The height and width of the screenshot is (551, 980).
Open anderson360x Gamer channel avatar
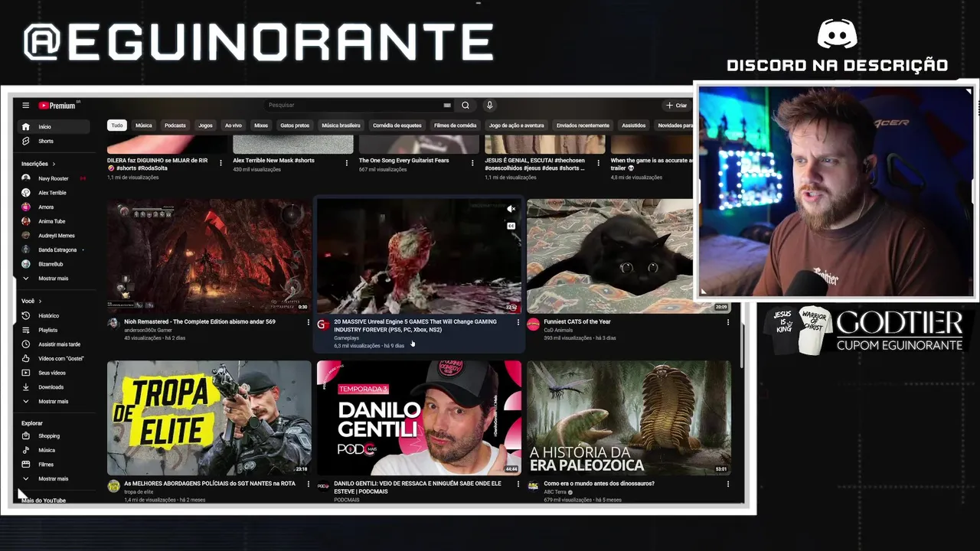(x=113, y=324)
